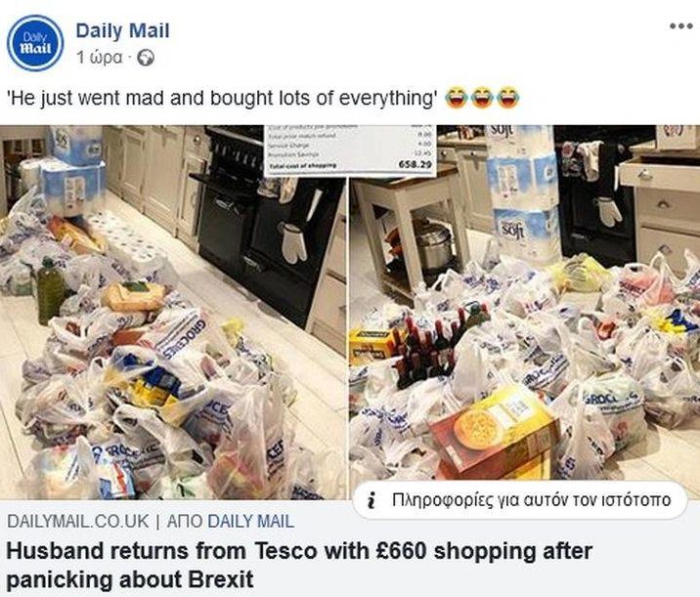Click the last laughing-crying emoji in caption
The image size is (700, 597).
click(508, 98)
